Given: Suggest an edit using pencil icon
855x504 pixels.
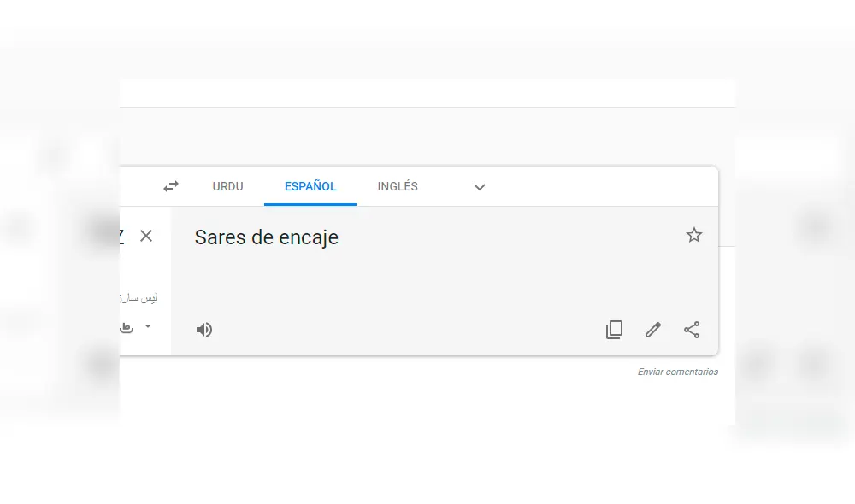Looking at the screenshot, I should [652, 330].
